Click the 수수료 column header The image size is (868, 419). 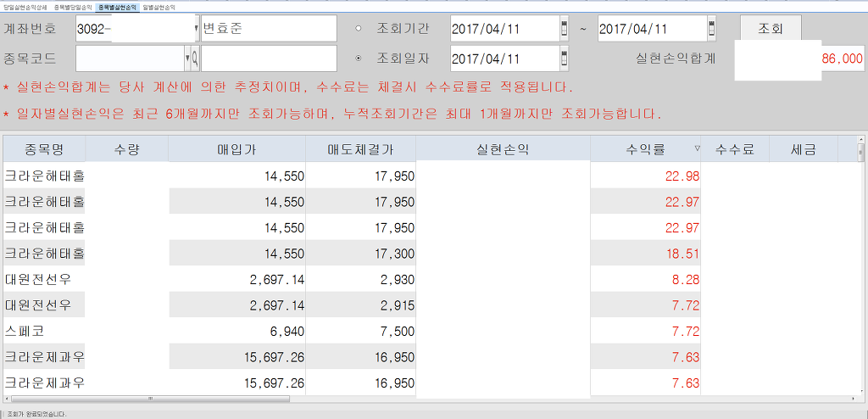click(735, 149)
